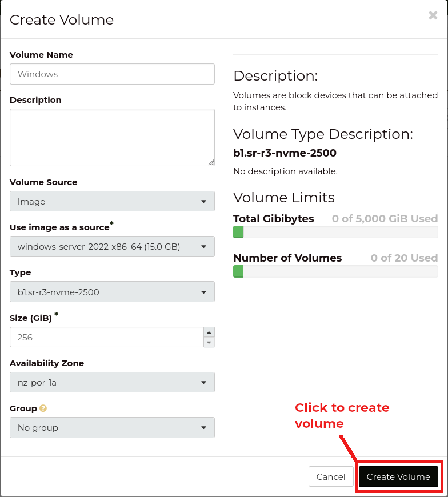Click inside the Description text area

click(x=112, y=137)
